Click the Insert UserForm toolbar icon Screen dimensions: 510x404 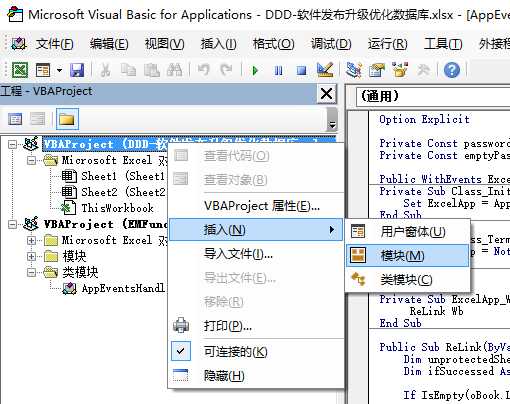tap(43, 70)
